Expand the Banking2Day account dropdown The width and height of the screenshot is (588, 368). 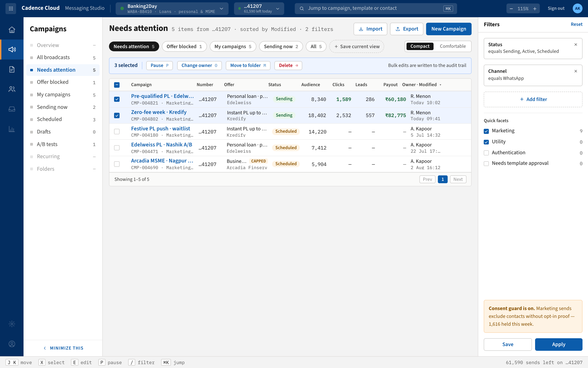pos(172,9)
